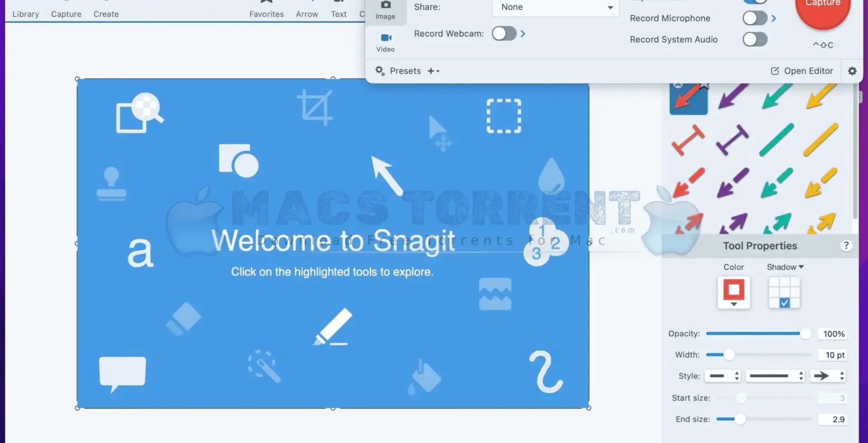Open the arrowhead end Style dropdown
This screenshot has height=443, width=868.
pos(828,376)
